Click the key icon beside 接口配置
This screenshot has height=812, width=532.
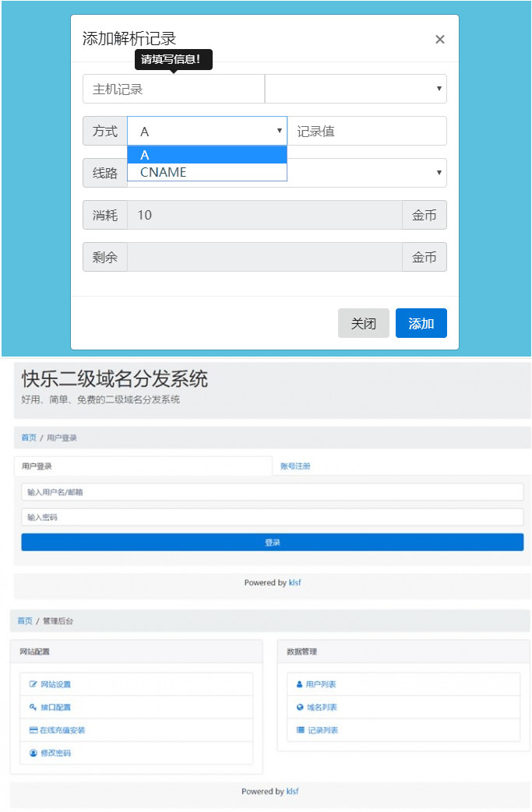pyautogui.click(x=33, y=707)
